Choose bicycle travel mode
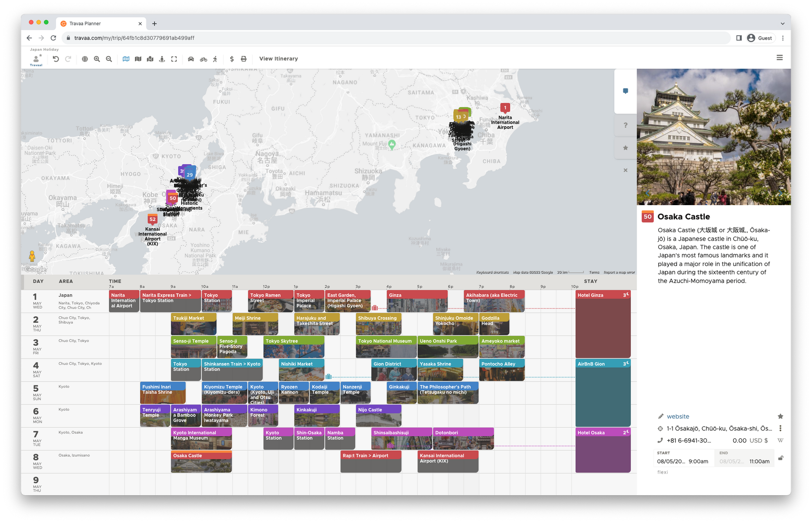 204,59
